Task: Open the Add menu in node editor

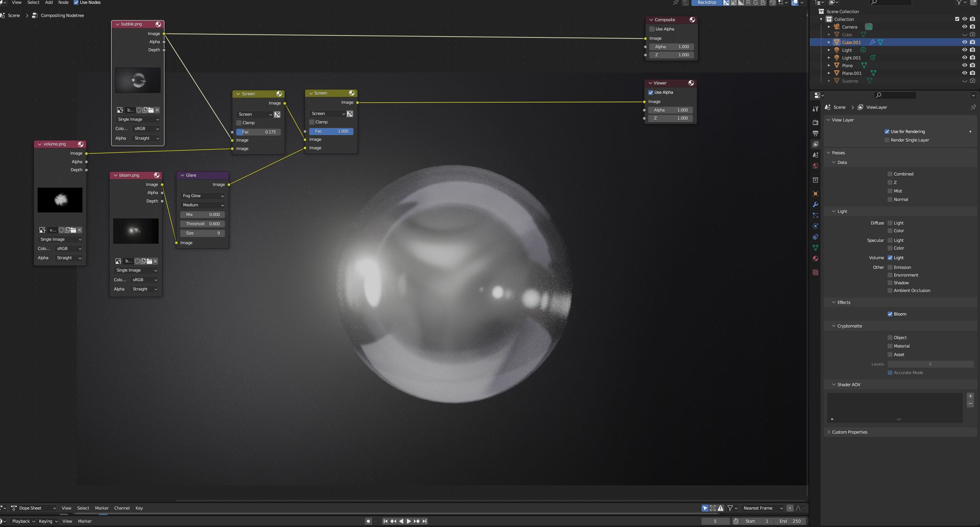Action: pos(49,3)
